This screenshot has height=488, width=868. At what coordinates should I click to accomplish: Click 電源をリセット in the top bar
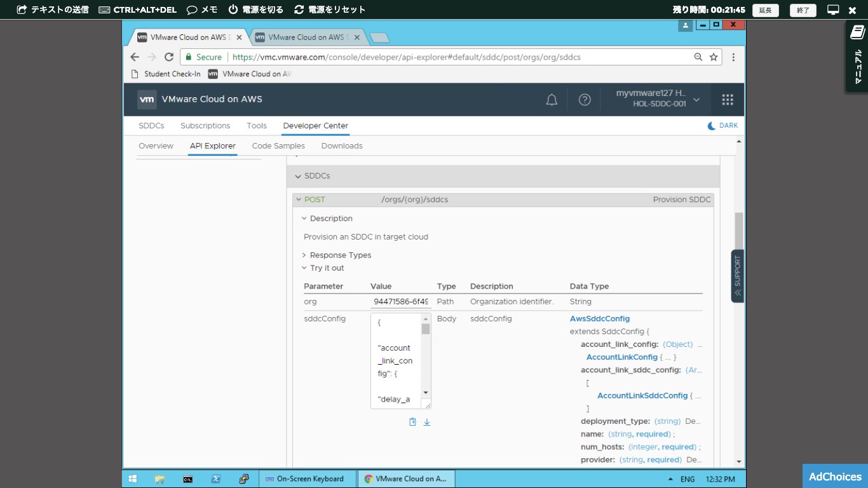330,10
